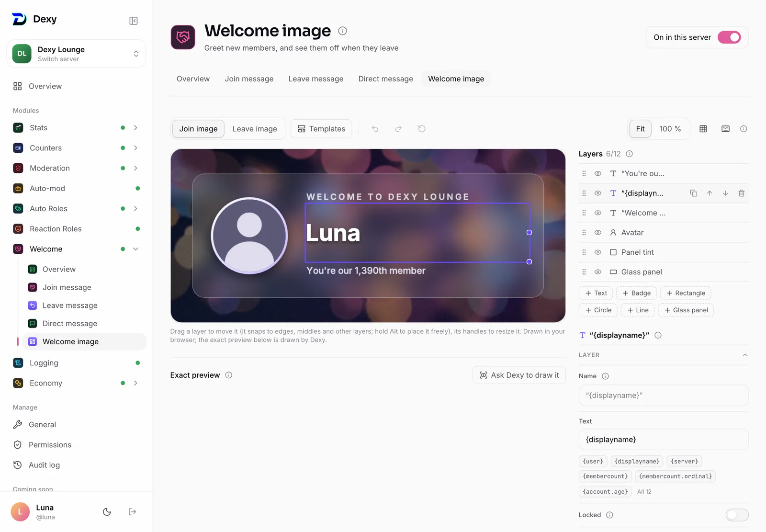Collapse the LAYER section
The height and width of the screenshot is (532, 766).
click(745, 355)
